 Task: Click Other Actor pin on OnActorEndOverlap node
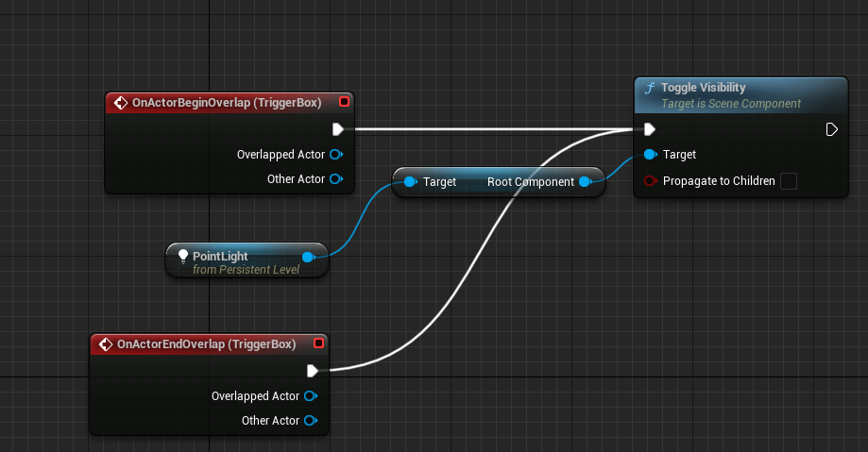click(x=310, y=421)
